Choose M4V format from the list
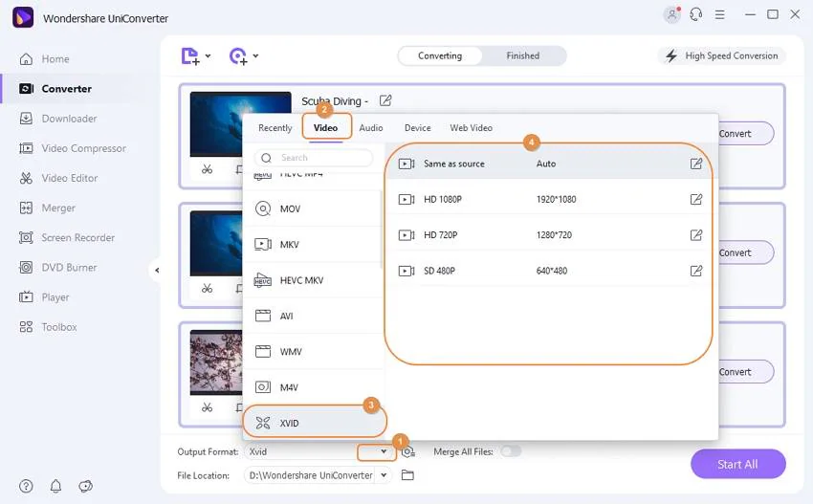 point(313,387)
